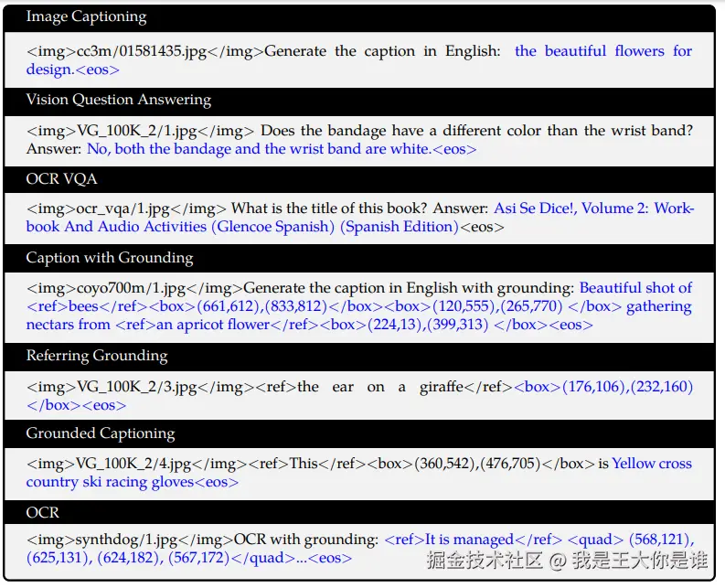Click 'the ear on a giraffe' text

(380, 386)
